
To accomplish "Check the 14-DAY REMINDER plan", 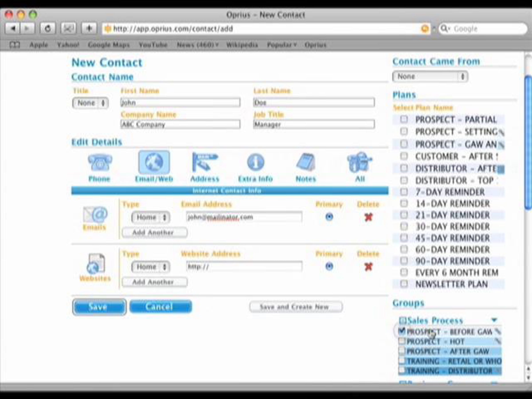I will (404, 203).
